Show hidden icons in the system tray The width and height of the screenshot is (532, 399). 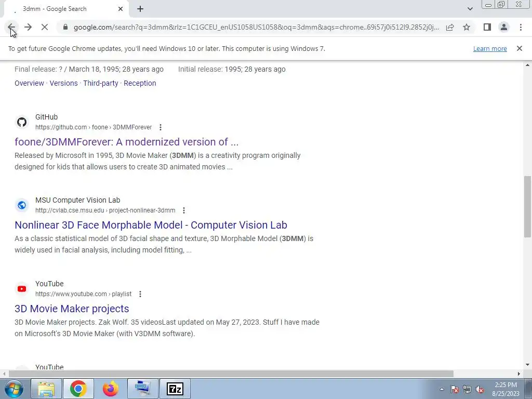[x=442, y=389]
